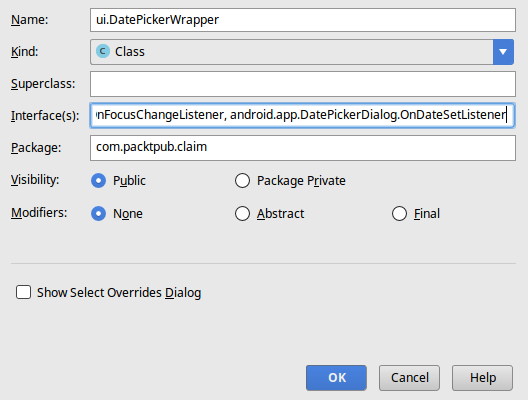
Task: Open the Kind combo box showing Class
Action: (x=302, y=52)
